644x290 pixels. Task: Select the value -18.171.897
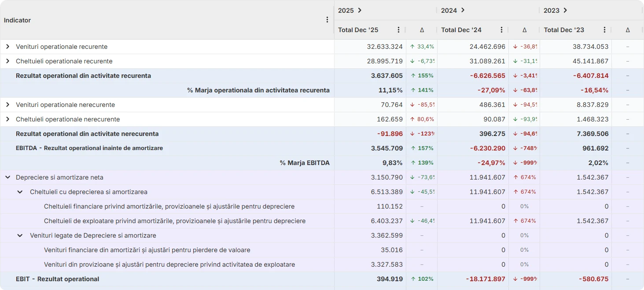click(x=486, y=279)
